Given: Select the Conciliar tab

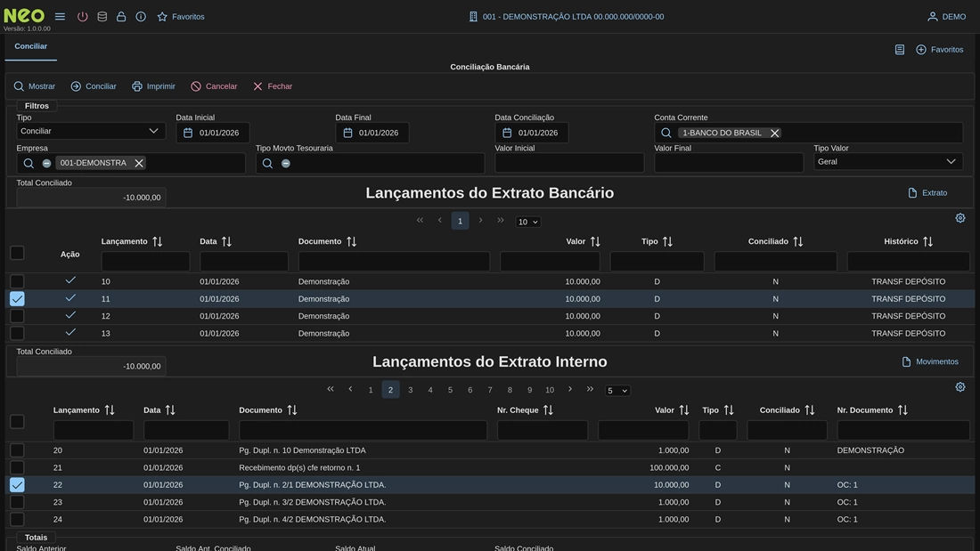Looking at the screenshot, I should [31, 46].
